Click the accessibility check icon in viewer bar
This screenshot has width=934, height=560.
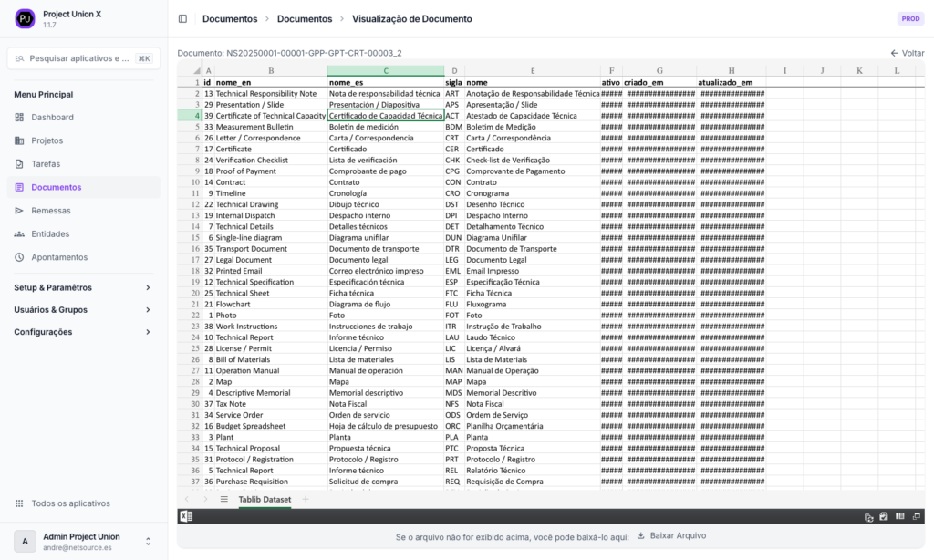(x=884, y=516)
